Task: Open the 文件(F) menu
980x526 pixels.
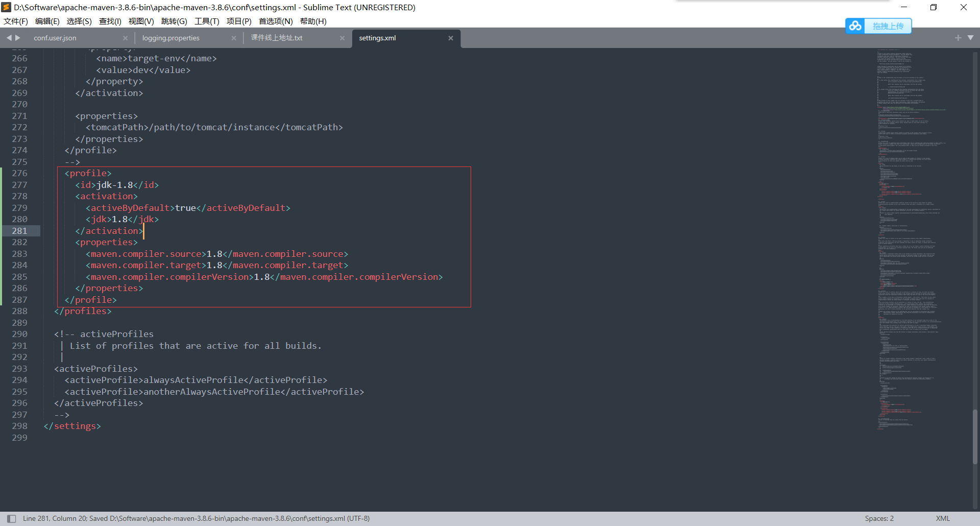Action: coord(16,21)
